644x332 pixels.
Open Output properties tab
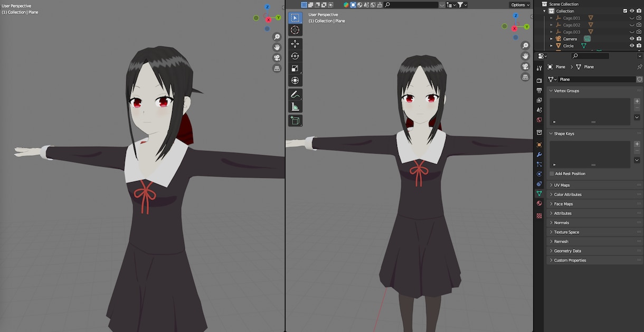coord(539,90)
